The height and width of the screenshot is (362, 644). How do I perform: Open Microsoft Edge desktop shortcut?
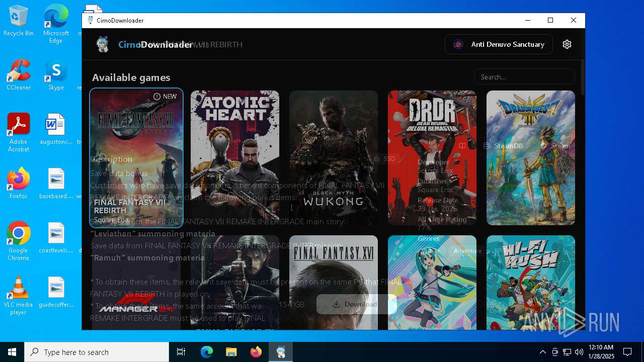coord(56,24)
